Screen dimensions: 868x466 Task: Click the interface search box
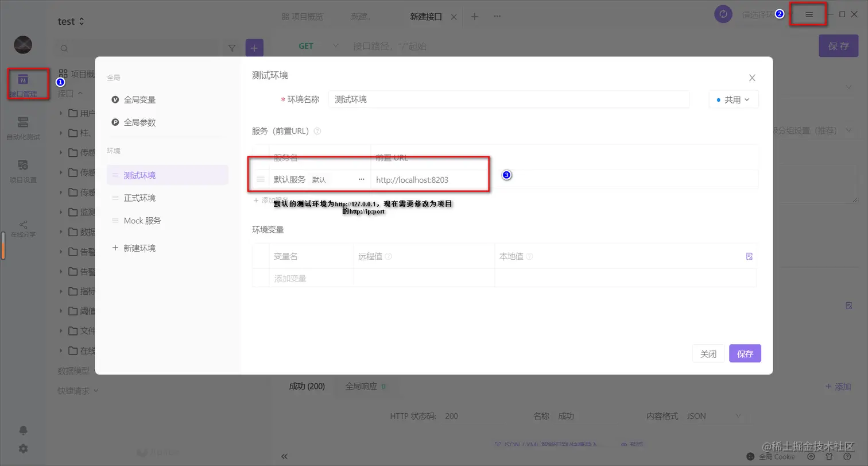click(x=138, y=48)
